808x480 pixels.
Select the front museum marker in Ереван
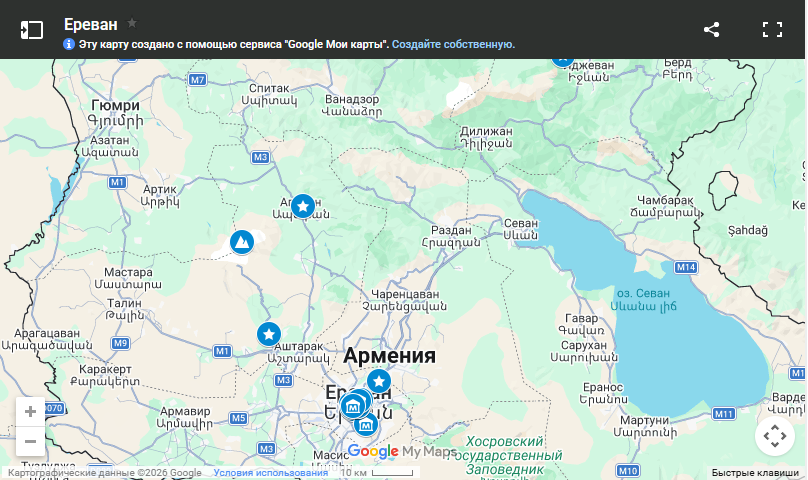(x=352, y=407)
